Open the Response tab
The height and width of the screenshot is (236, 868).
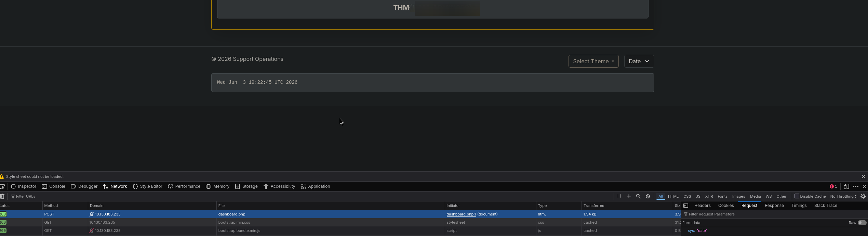pyautogui.click(x=774, y=206)
